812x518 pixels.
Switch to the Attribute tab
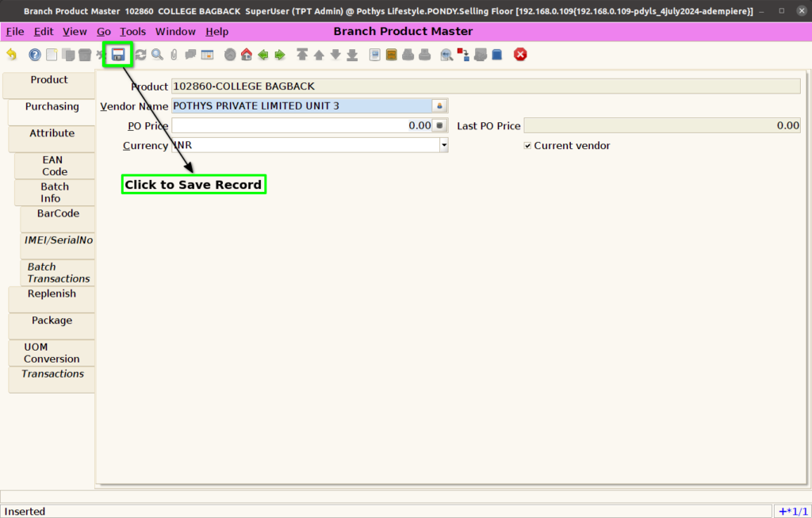(x=52, y=138)
